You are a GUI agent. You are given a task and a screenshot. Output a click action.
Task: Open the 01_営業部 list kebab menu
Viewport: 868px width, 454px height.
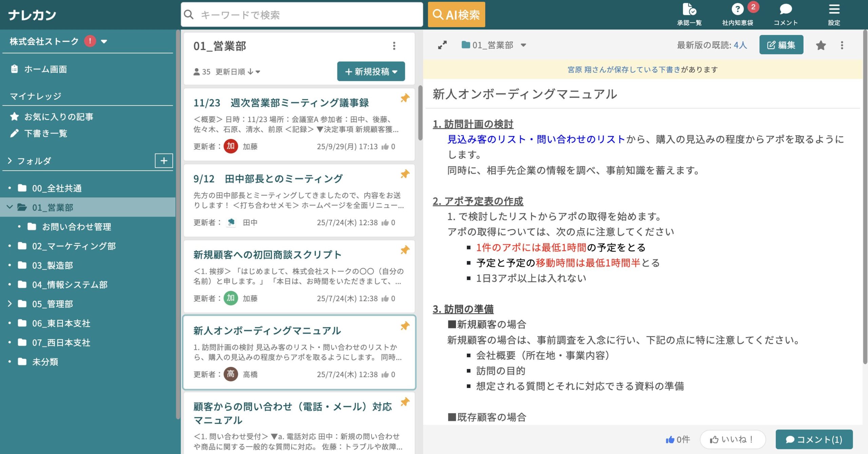click(x=394, y=46)
